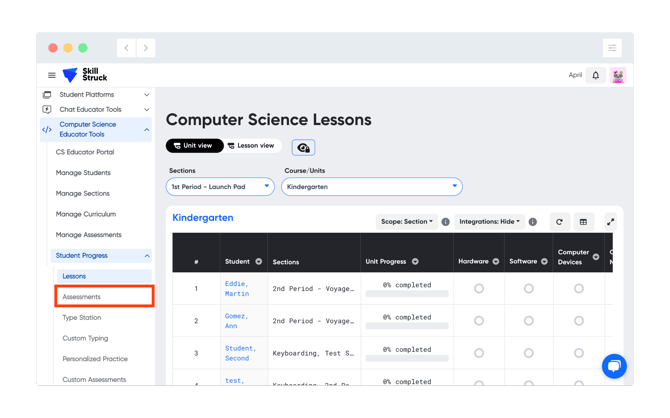670x418 pixels.
Task: Open the user profile avatar
Action: [618, 76]
